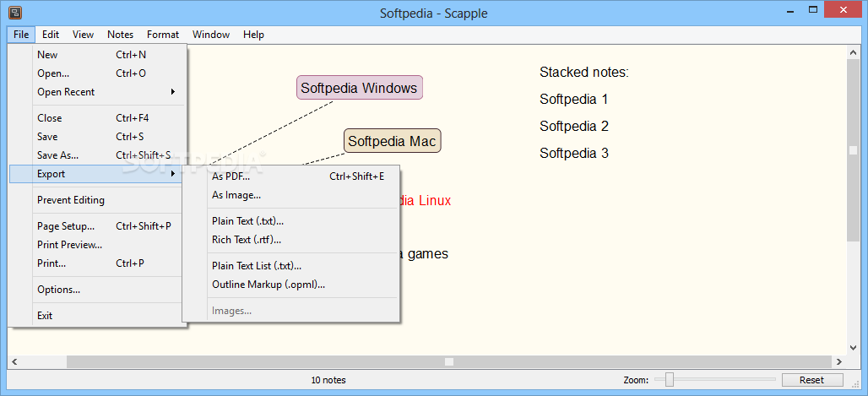Open the Edit menu

click(51, 35)
